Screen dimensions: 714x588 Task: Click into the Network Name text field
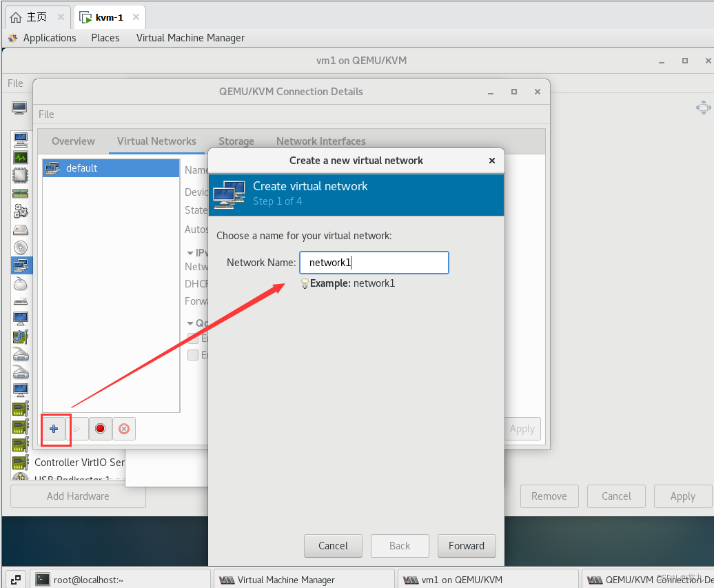[x=374, y=263]
